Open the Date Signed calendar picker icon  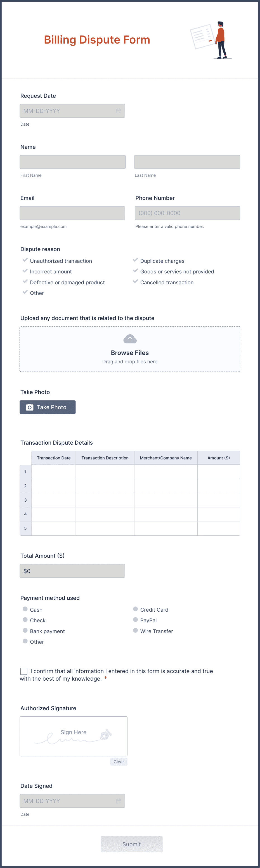pos(118,801)
